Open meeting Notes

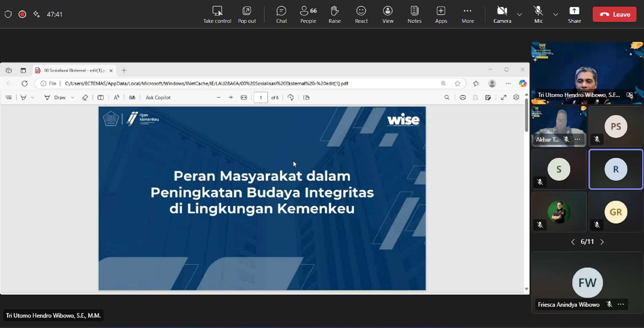coord(414,14)
